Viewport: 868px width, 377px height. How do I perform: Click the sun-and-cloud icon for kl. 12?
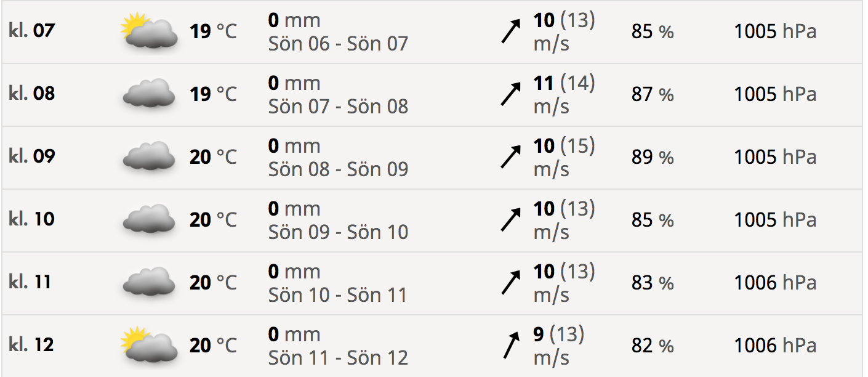pyautogui.click(x=148, y=346)
